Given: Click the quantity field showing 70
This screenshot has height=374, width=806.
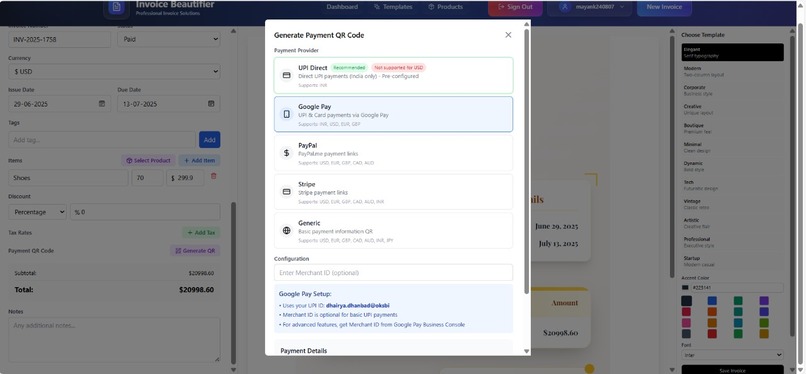Looking at the screenshot, I should tap(147, 178).
